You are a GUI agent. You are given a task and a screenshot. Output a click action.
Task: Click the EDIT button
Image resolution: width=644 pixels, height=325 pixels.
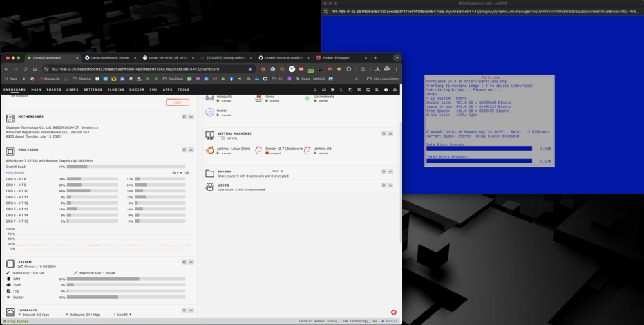[178, 102]
